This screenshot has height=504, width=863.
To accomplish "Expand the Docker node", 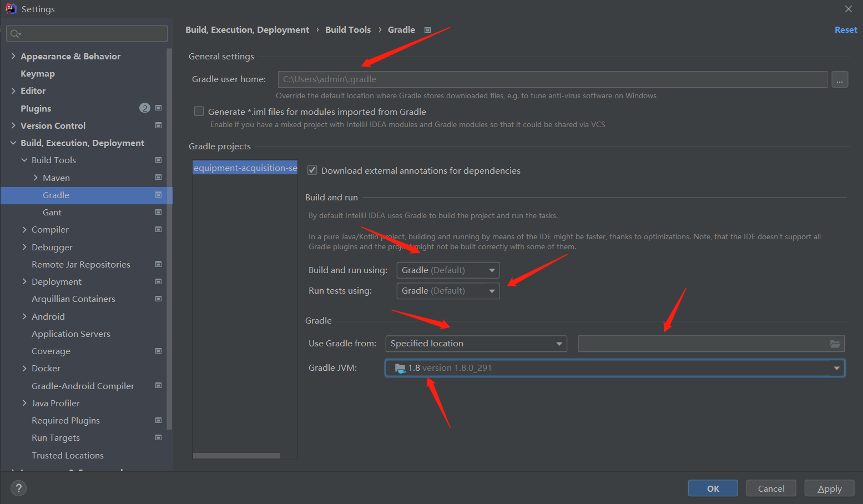I will 24,368.
